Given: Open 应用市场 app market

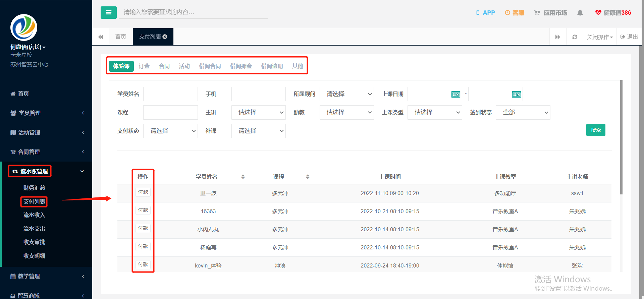Looking at the screenshot, I should coord(551,13).
